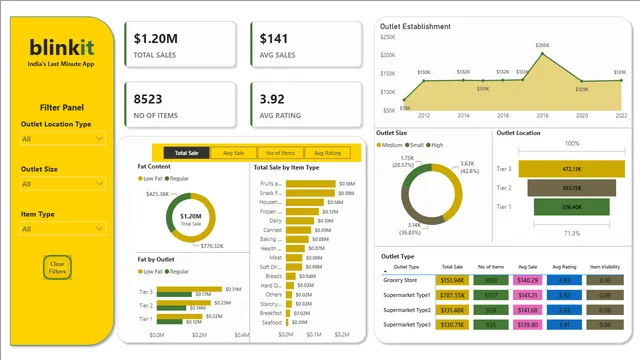Select the Tier 2 funnel bar 393.15K
640x360 pixels.
click(571, 188)
